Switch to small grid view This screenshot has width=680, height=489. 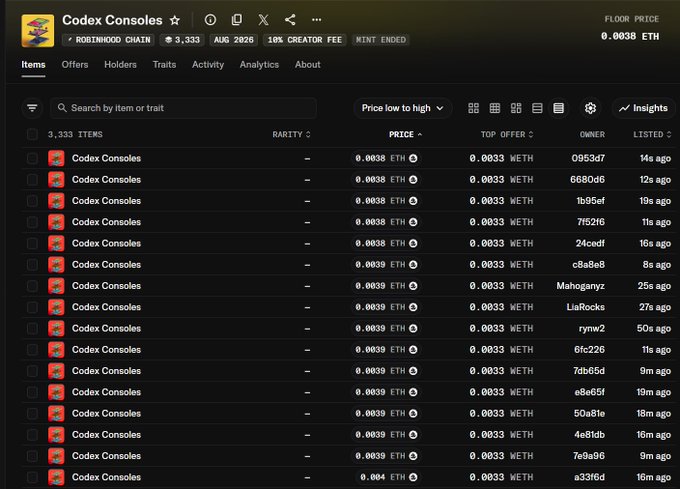click(495, 108)
